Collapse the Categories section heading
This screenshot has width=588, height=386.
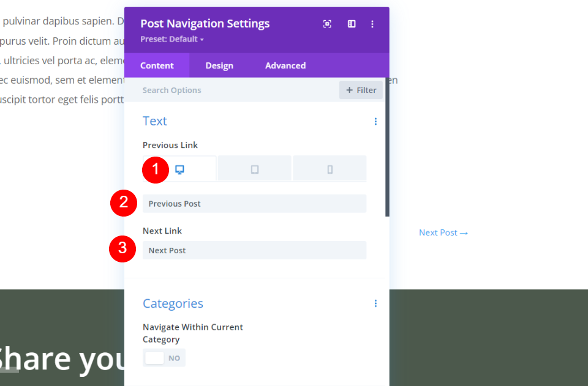(173, 303)
